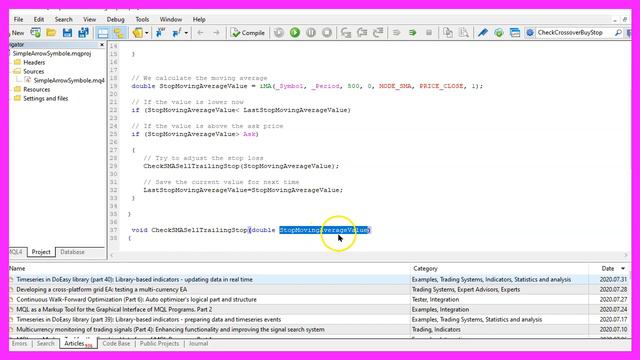Click the document search icon in toolbar
Viewport: 640px width, 360px height.
click(x=464, y=33)
